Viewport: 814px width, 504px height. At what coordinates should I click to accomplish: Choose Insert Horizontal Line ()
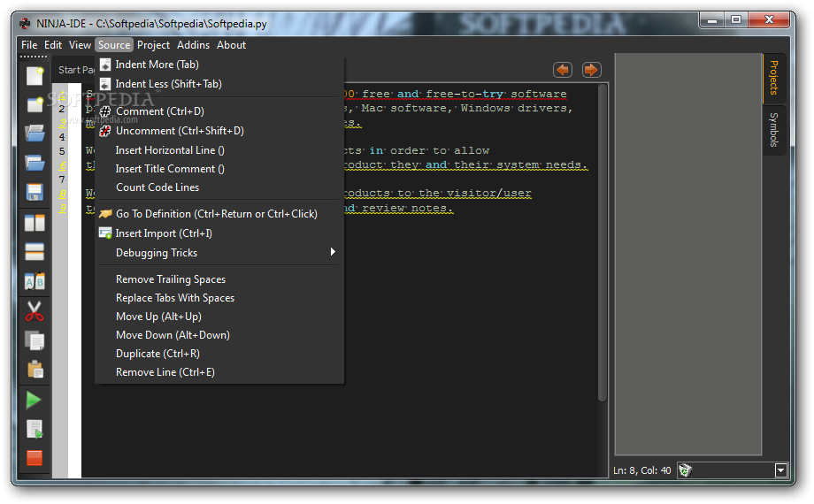219,150
